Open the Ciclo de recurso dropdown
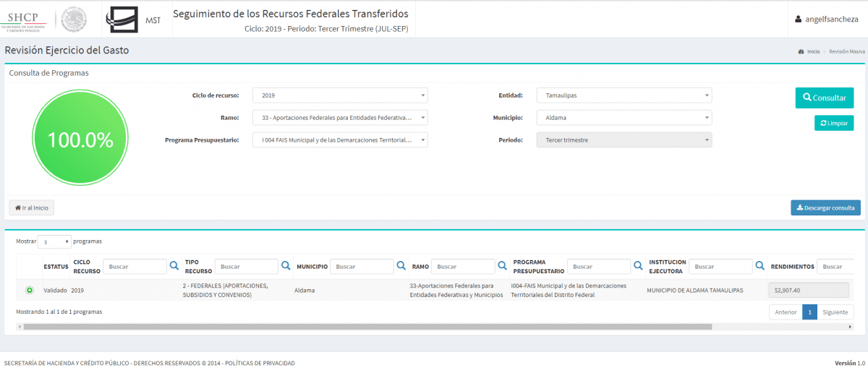The width and height of the screenshot is (868, 373). (340, 95)
